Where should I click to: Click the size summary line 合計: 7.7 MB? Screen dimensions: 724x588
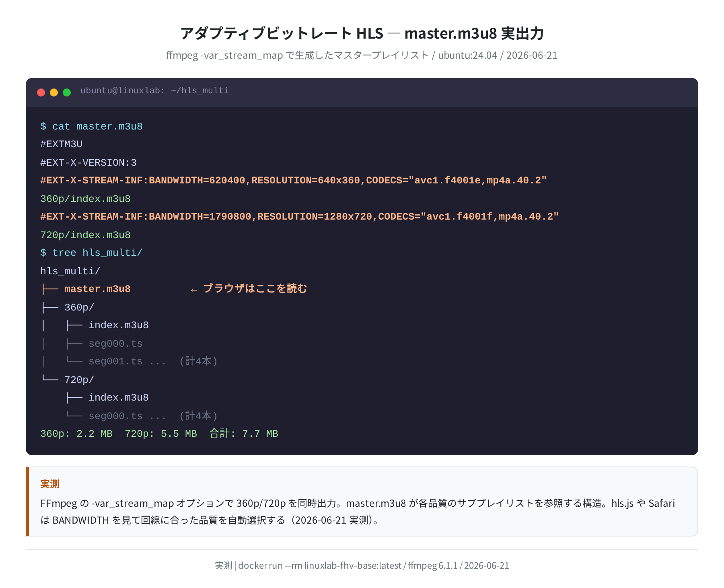pyautogui.click(x=159, y=434)
